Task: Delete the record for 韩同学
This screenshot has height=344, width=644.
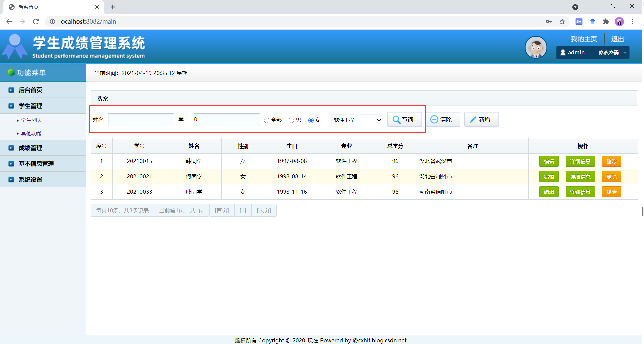Action: [611, 161]
